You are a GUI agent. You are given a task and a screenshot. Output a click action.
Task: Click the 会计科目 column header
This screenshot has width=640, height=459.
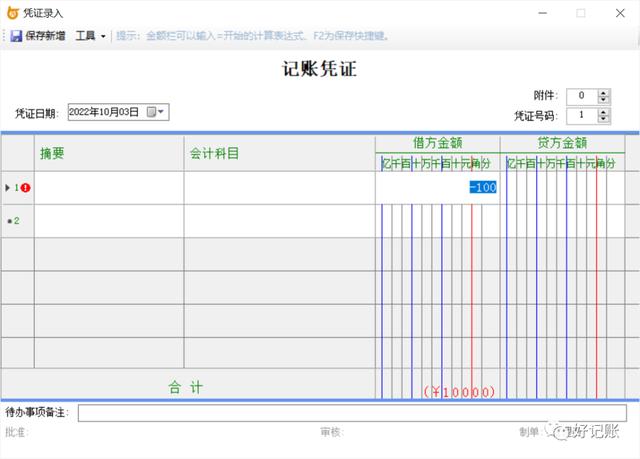coord(280,153)
